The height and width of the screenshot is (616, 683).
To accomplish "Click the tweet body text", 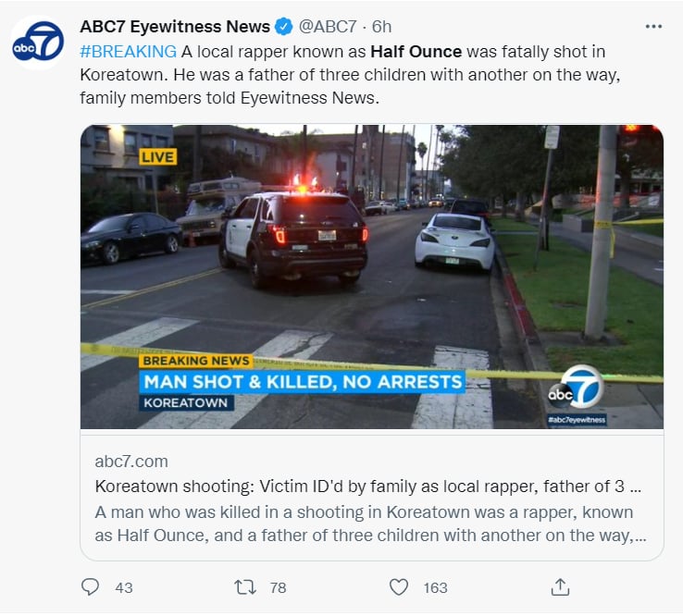I will [352, 74].
